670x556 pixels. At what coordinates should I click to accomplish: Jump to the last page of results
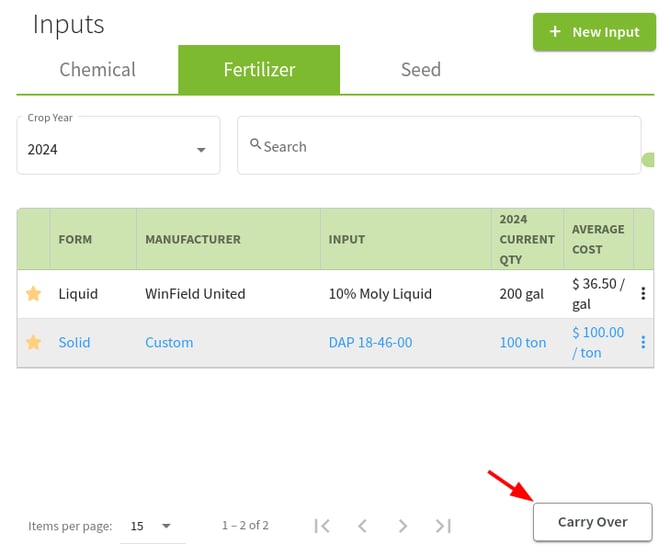pos(443,525)
